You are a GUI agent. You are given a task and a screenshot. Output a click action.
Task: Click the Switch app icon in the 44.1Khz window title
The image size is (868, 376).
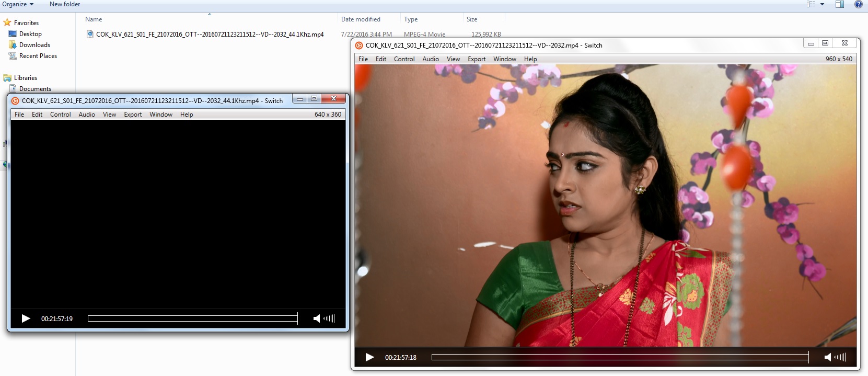pyautogui.click(x=15, y=101)
